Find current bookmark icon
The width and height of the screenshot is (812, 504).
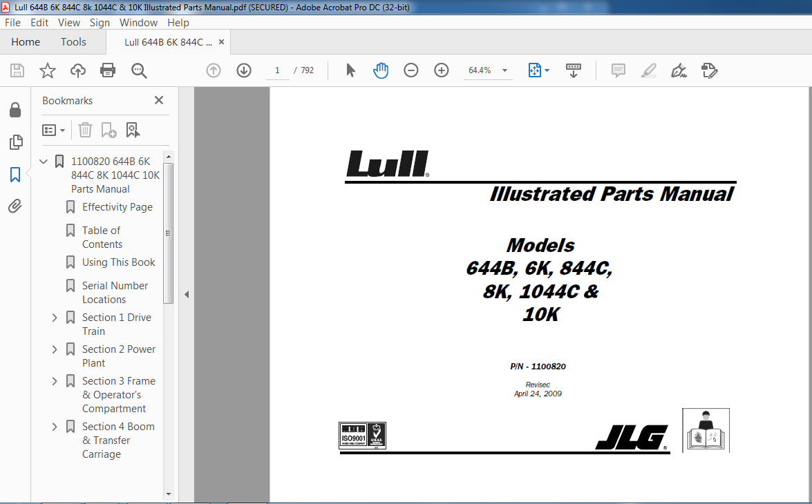coord(133,130)
